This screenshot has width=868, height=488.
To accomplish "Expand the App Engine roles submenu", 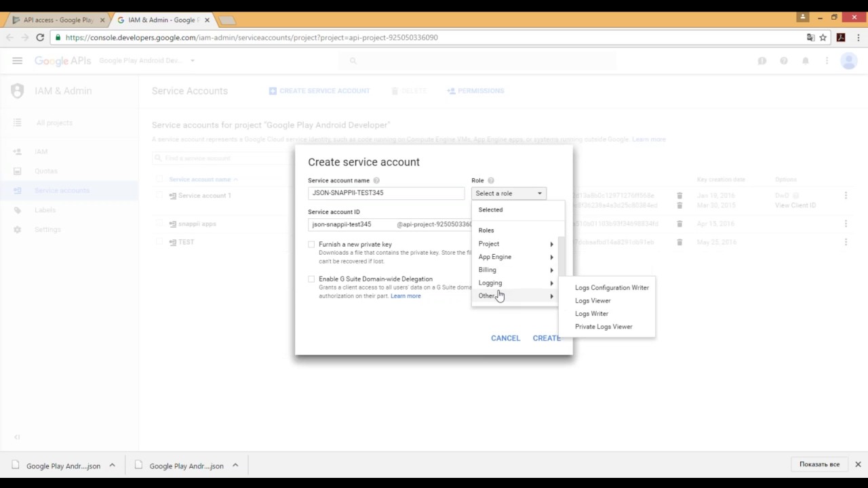I will (x=516, y=257).
